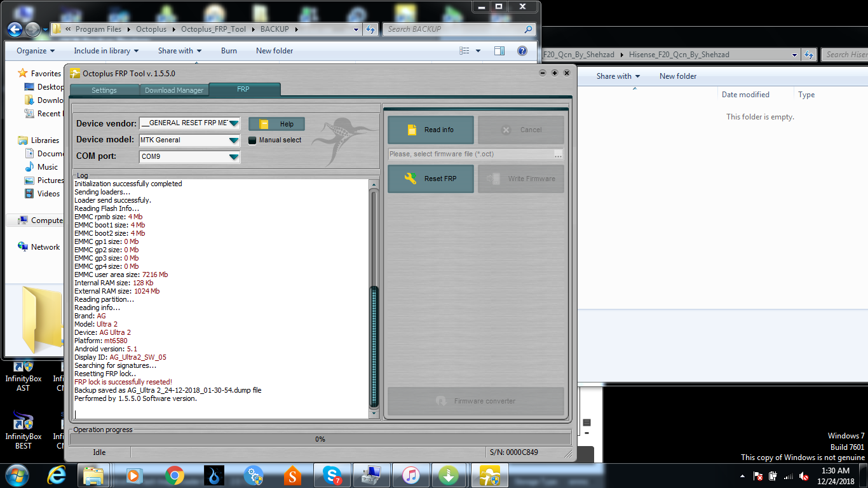This screenshot has height=488, width=868.
Task: Open the InfinityBox AST desktop shortcut
Action: tap(24, 376)
